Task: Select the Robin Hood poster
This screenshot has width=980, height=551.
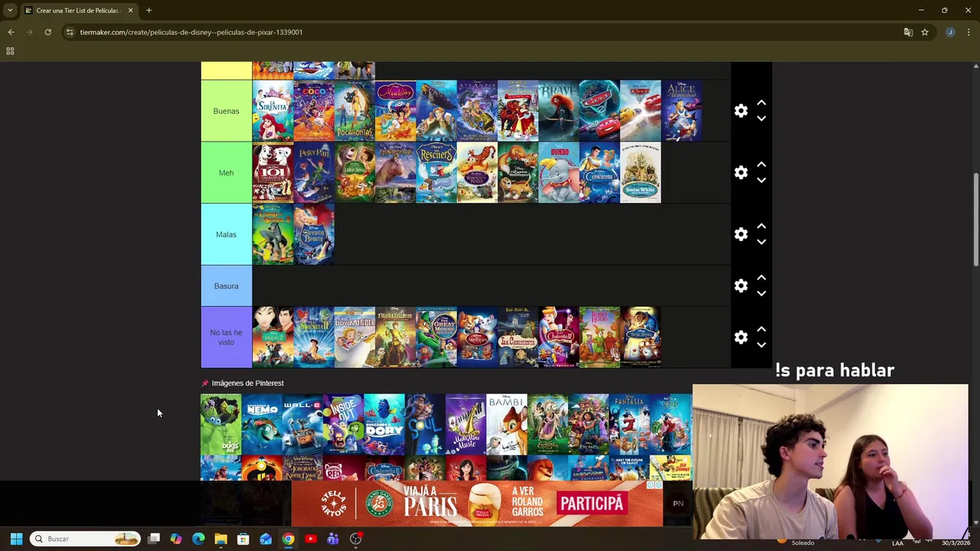Action: point(599,337)
